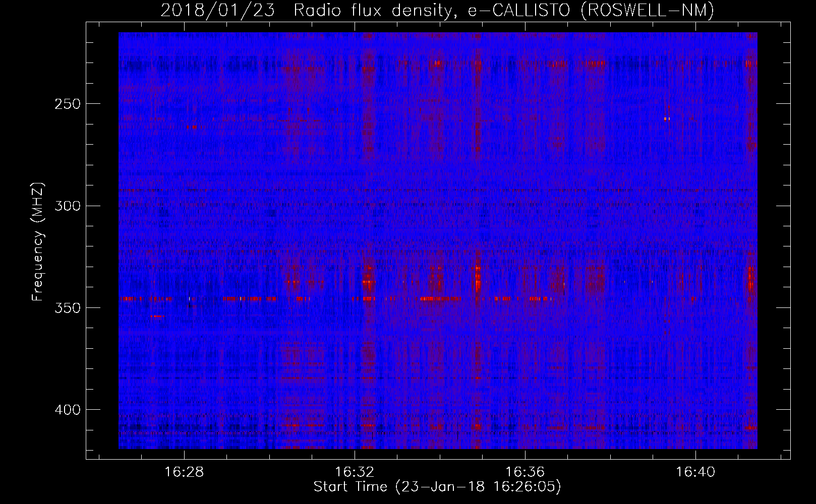Click the "Start Time (23-Jan-18 16:26:05)" label
This screenshot has height=504, width=816.
click(x=437, y=487)
